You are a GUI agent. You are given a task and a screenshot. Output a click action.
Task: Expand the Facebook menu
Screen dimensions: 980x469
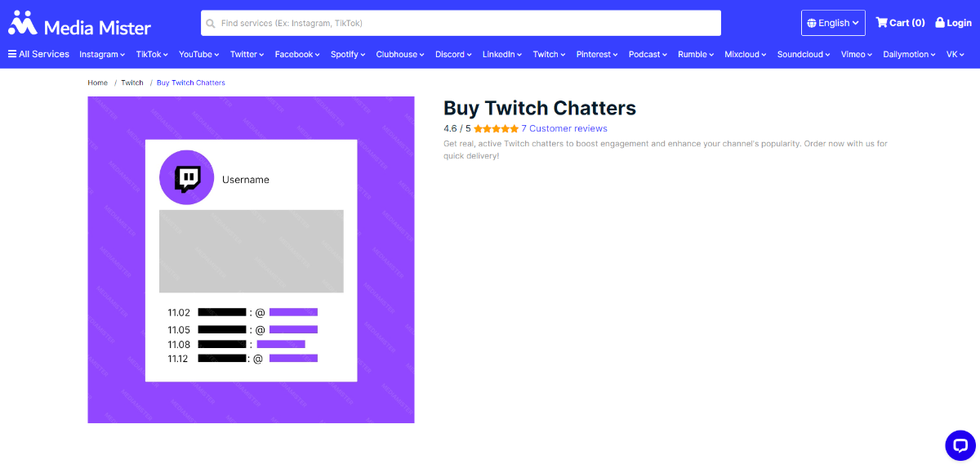pyautogui.click(x=297, y=55)
